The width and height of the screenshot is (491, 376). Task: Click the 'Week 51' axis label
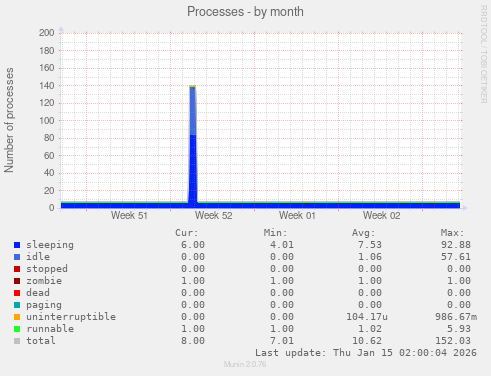(x=129, y=215)
